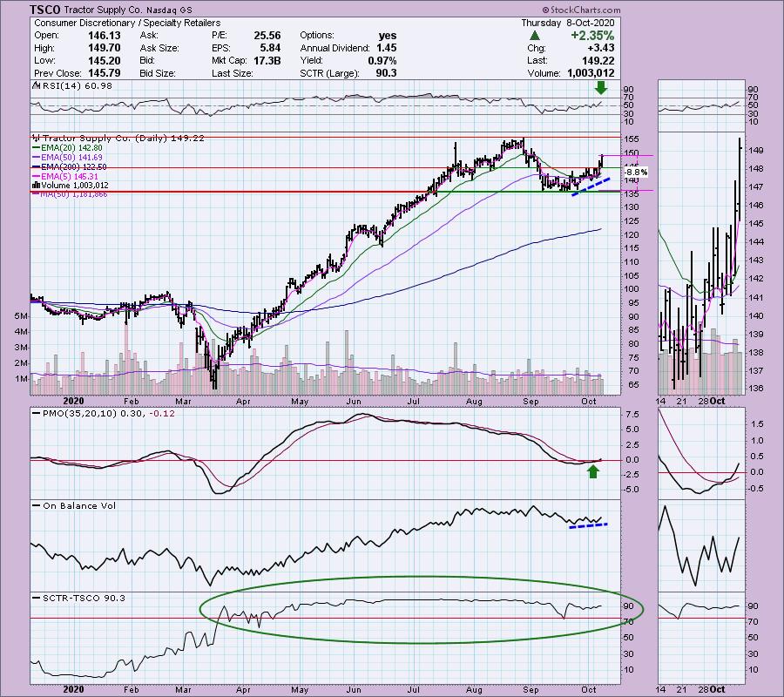Click the volume bars icon in the price legend
The image size is (784, 697).
tap(36, 185)
